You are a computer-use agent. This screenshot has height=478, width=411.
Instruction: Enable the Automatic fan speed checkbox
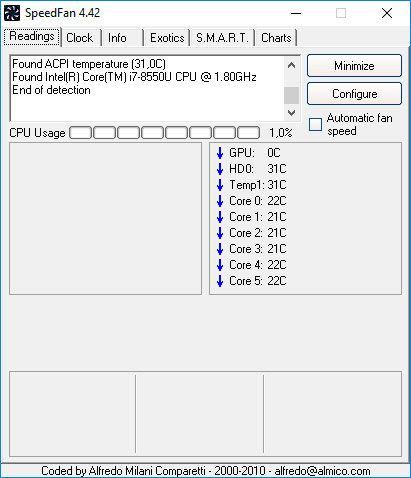click(x=315, y=124)
